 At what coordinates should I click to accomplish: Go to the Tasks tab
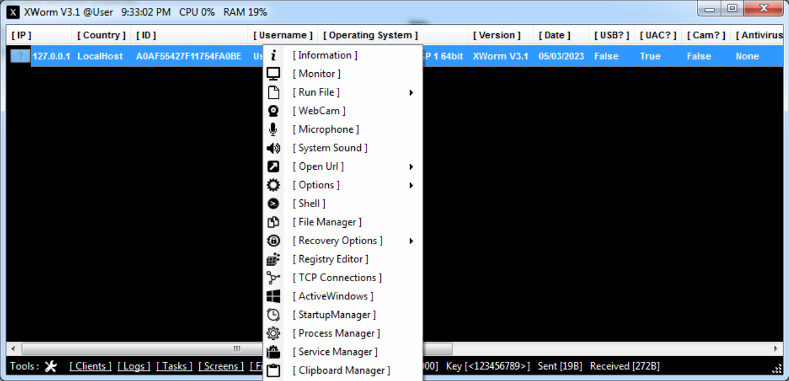174,366
